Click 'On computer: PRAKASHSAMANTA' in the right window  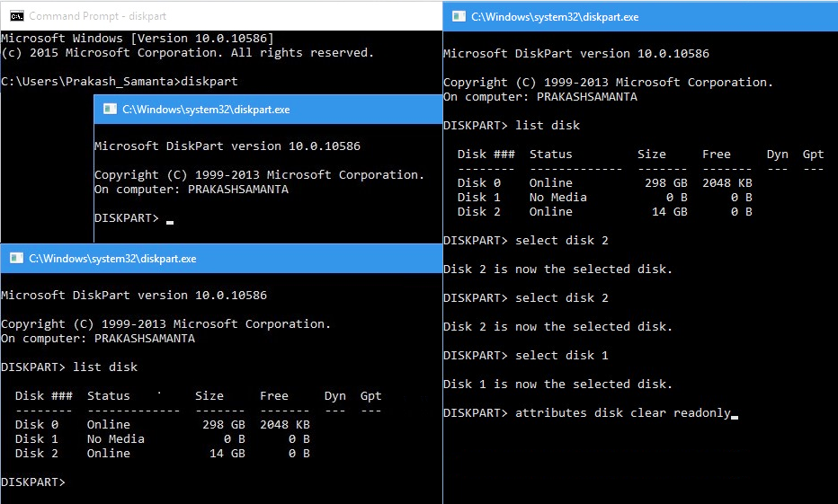click(540, 97)
